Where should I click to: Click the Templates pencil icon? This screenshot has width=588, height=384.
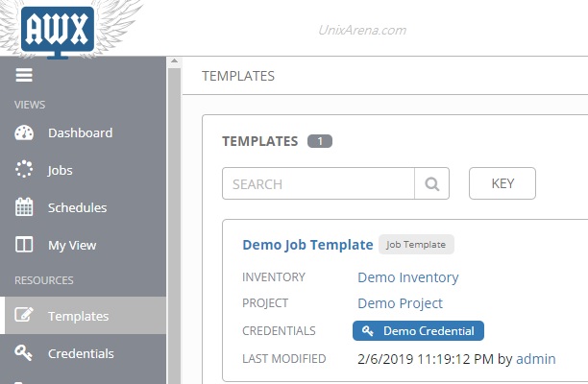point(25,316)
